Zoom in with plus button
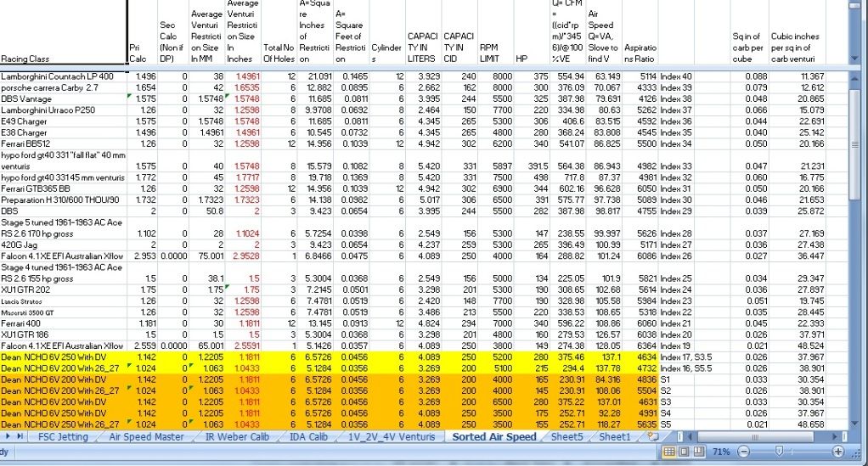 pos(837,452)
